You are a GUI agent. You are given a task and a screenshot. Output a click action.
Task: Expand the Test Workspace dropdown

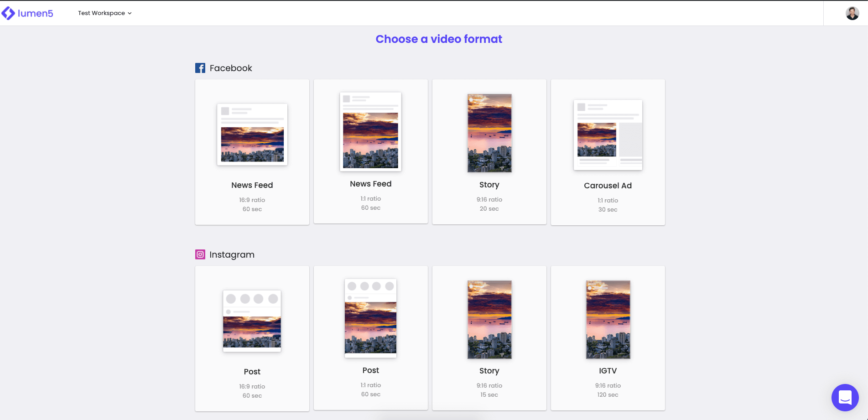pyautogui.click(x=105, y=13)
